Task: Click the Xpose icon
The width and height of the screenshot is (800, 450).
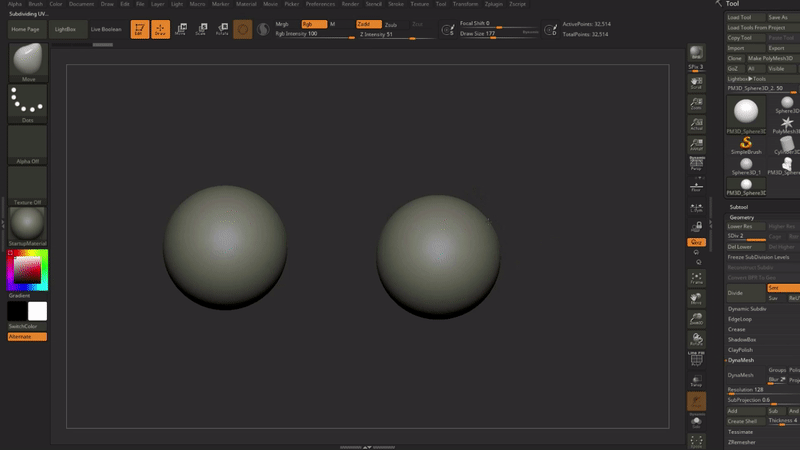Action: point(696,441)
